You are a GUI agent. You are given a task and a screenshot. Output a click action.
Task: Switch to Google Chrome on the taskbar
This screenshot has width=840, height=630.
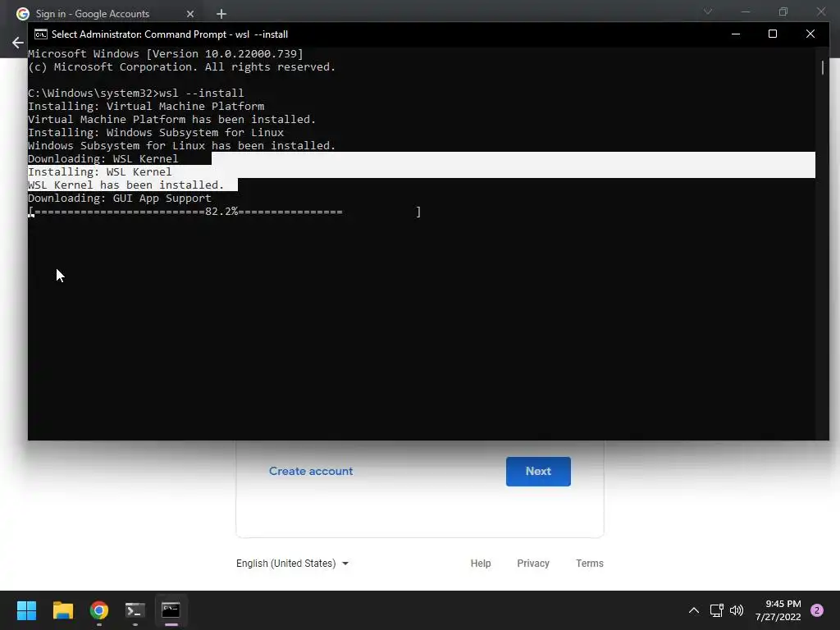point(99,610)
